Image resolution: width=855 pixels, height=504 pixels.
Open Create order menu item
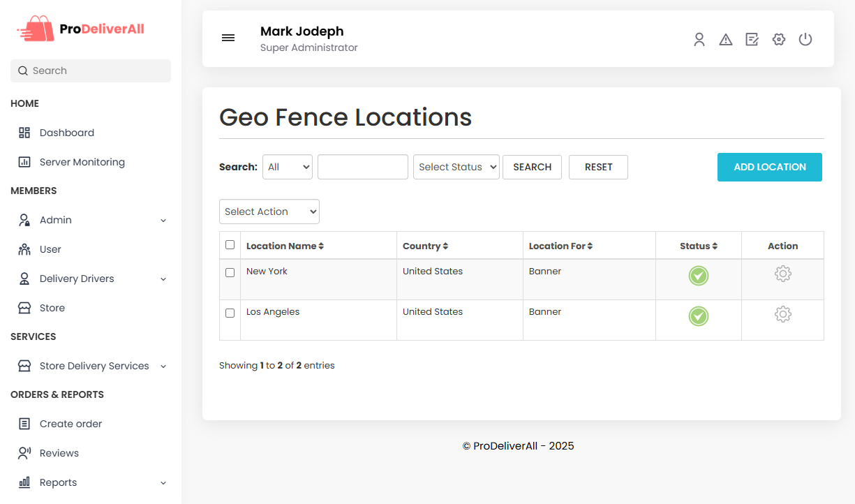[71, 424]
